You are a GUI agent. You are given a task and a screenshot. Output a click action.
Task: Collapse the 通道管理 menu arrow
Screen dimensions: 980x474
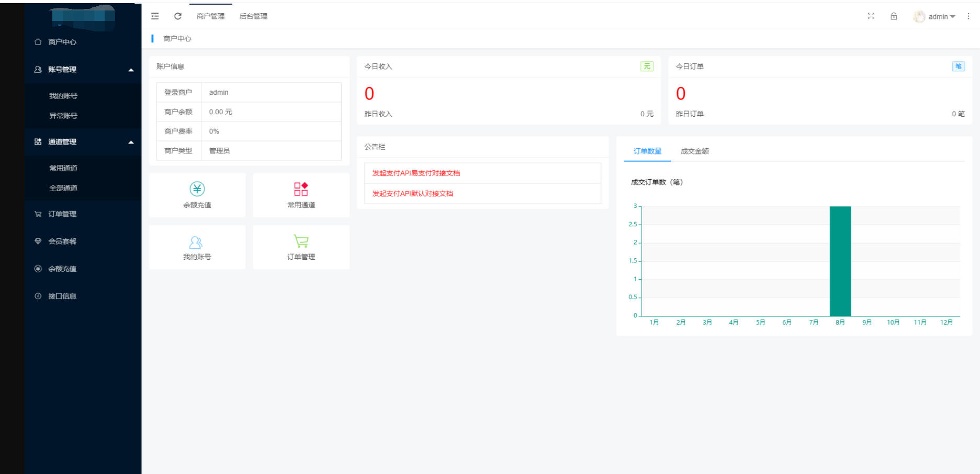pyautogui.click(x=131, y=142)
